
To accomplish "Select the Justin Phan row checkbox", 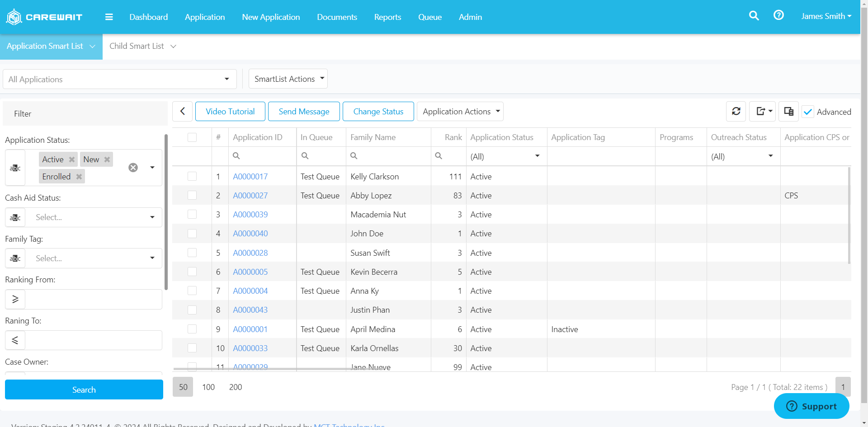I will click(x=192, y=310).
